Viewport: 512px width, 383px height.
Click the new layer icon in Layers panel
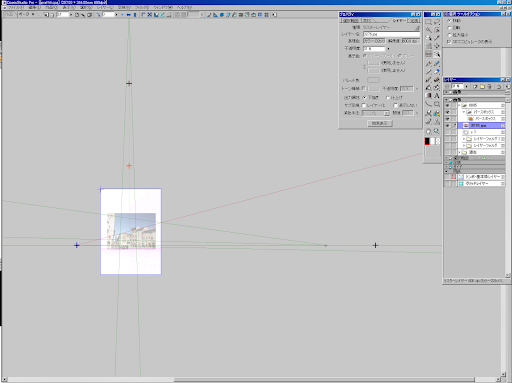click(x=475, y=86)
